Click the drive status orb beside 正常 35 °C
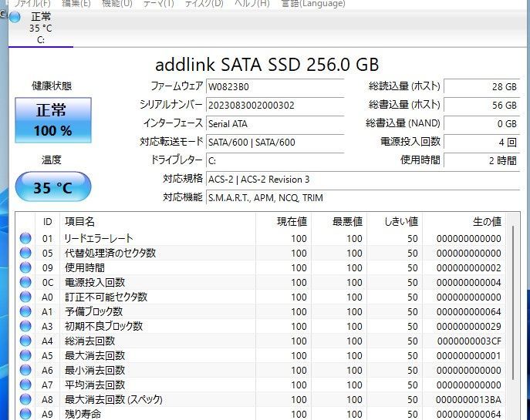Viewport: 530px width, 420px height. click(x=15, y=17)
